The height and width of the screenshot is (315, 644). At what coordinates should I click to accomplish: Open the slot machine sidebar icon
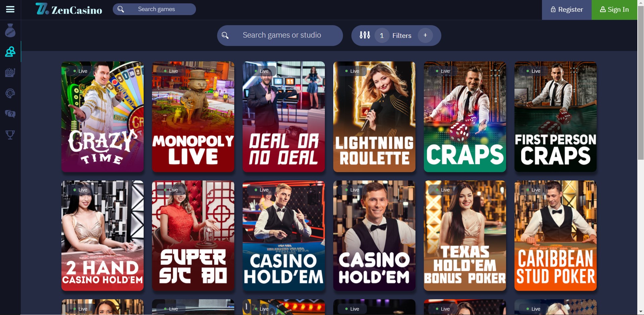tap(10, 72)
